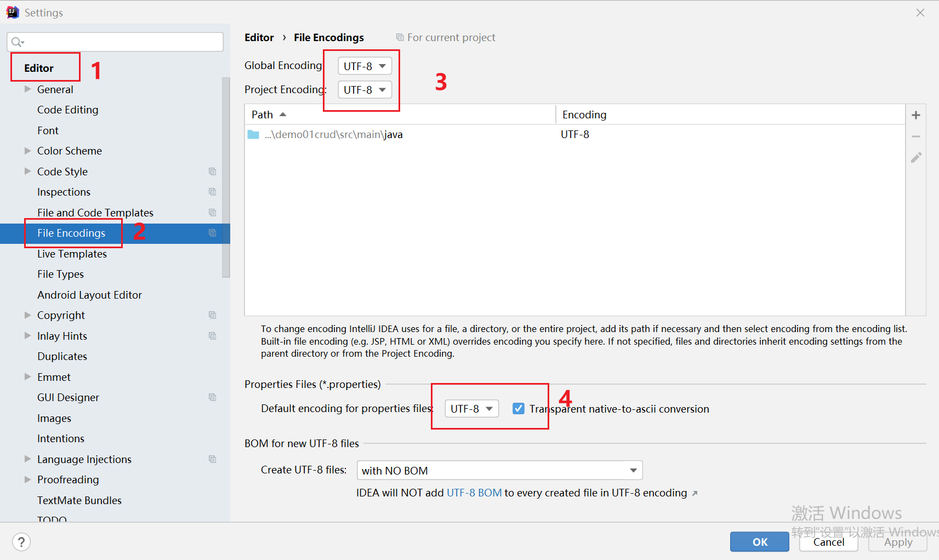Click the project-level icon beside Copyright
Image resolution: width=939 pixels, height=560 pixels.
pos(213,315)
